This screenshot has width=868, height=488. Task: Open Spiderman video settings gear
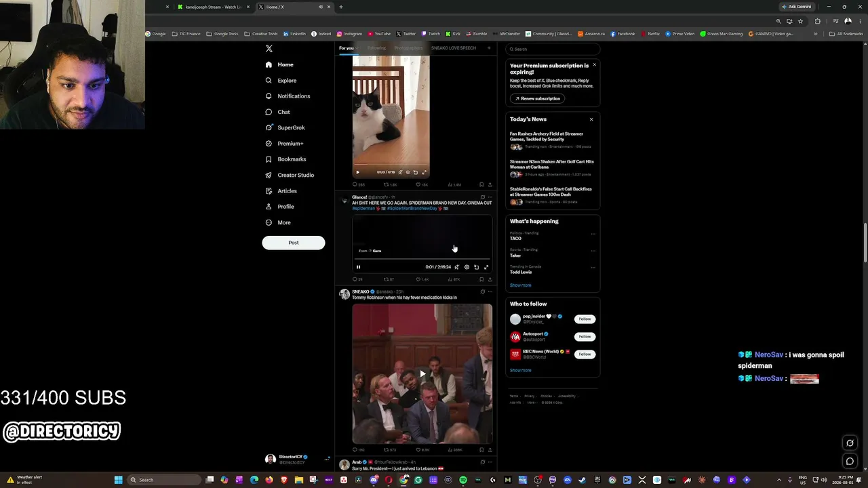(467, 267)
